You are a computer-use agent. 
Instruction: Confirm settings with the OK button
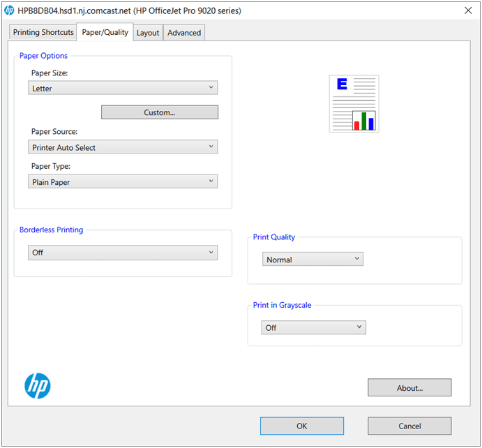click(302, 426)
